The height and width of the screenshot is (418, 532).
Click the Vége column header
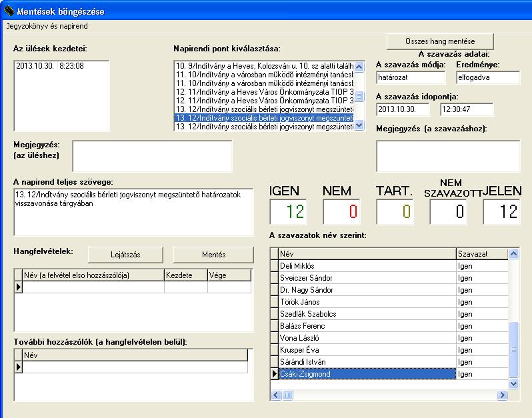coord(229,275)
